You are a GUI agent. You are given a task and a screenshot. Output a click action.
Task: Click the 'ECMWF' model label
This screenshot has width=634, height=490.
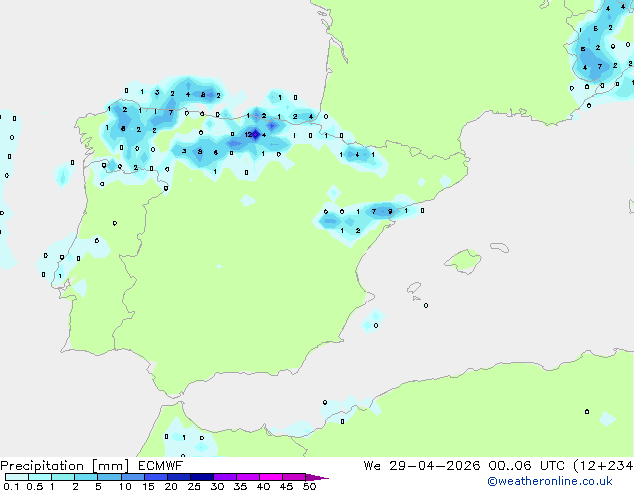[x=161, y=466]
